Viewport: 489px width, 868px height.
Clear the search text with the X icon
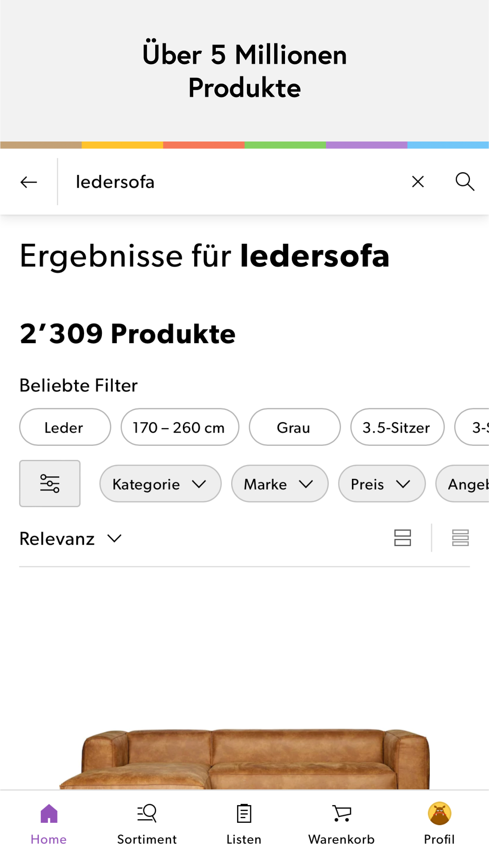(x=418, y=182)
